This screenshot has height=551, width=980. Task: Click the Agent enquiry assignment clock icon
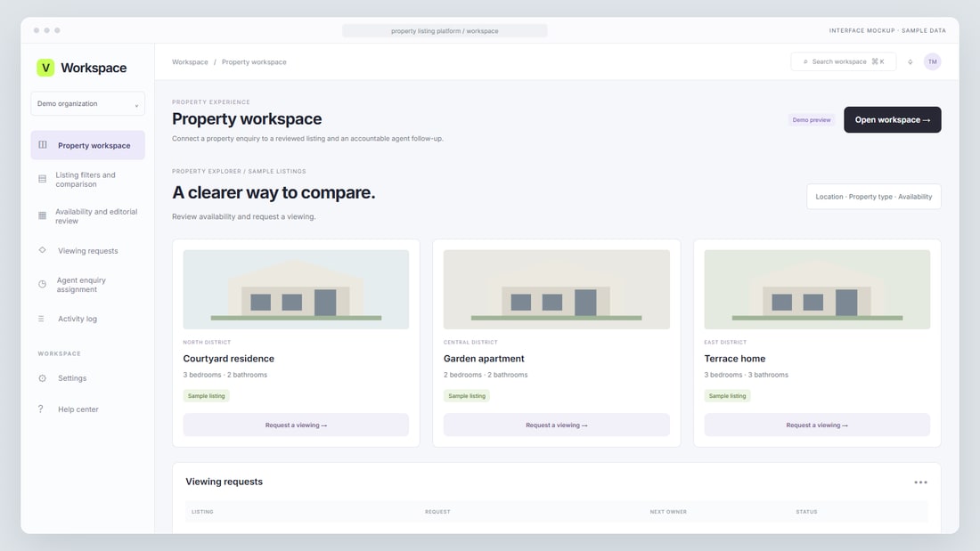[x=43, y=284]
